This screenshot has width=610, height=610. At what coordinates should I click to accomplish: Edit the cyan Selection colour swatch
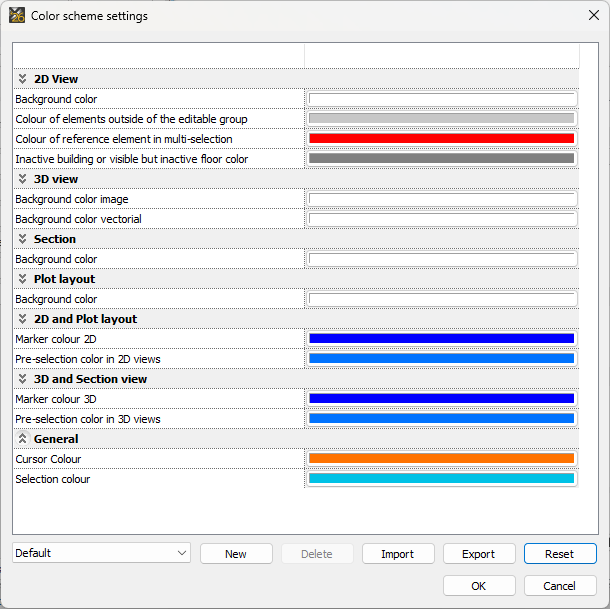point(441,479)
